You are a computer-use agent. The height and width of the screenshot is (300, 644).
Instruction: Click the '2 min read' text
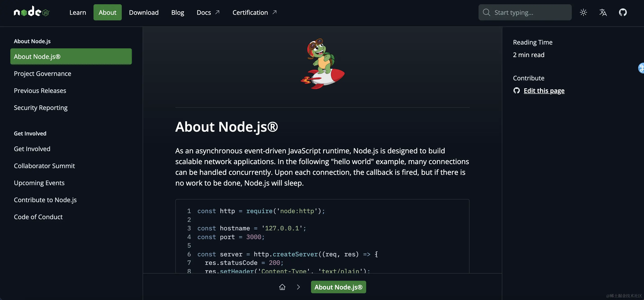point(529,55)
